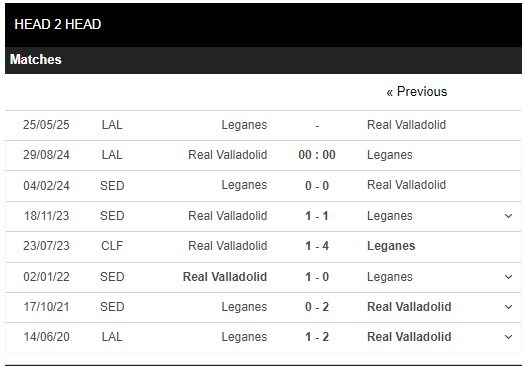The height and width of the screenshot is (366, 523).
Task: Open the 0 - 2 score on 17/10/21
Action: point(317,307)
